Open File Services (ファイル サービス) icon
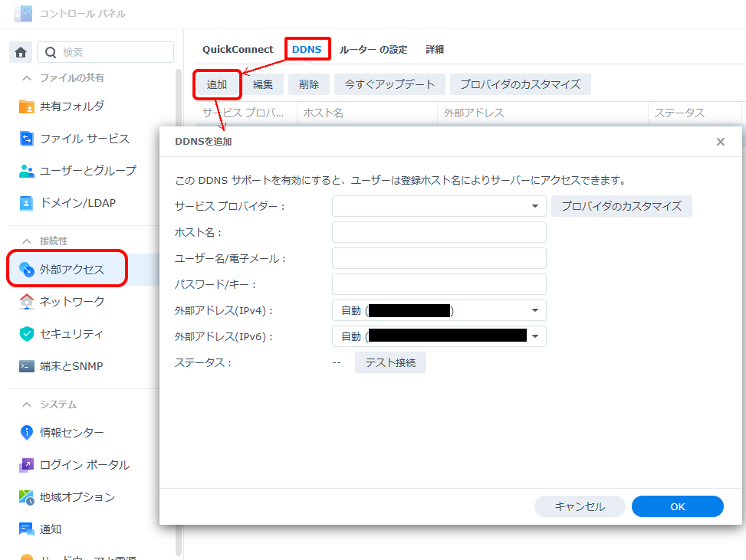Screen dimensions: 746x560 point(27,139)
